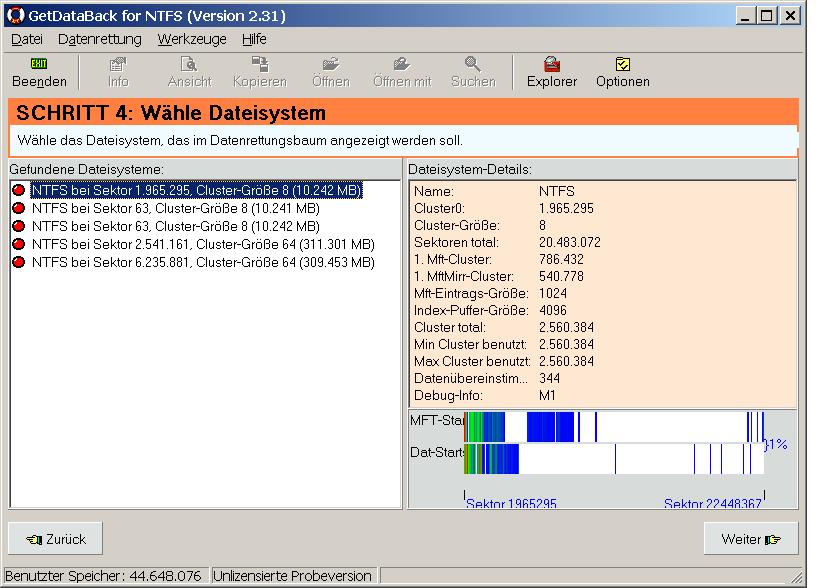This screenshot has height=588, width=840.
Task: Click the Sektor 1965295 axis label
Action: (x=511, y=503)
